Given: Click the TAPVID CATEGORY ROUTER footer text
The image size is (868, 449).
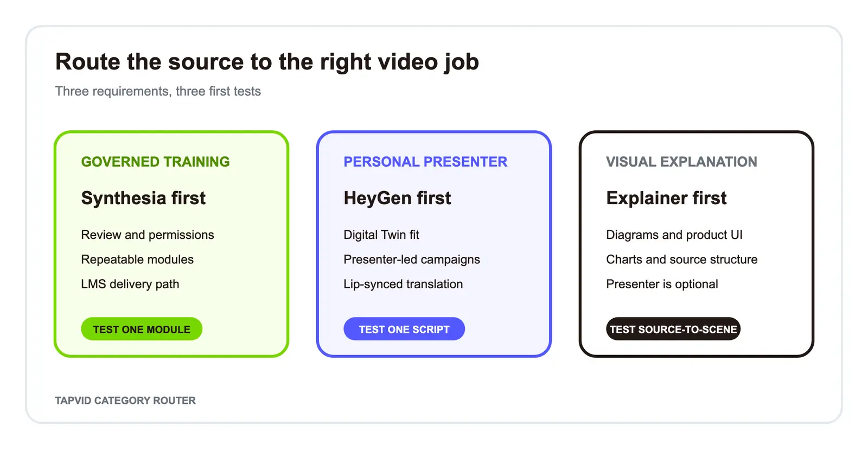Looking at the screenshot, I should (125, 401).
